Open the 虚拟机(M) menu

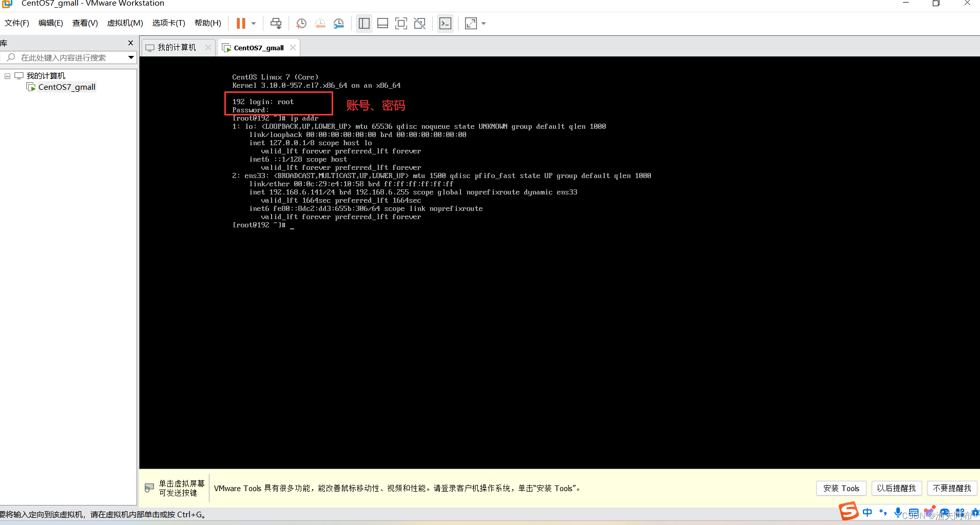pyautogui.click(x=125, y=23)
